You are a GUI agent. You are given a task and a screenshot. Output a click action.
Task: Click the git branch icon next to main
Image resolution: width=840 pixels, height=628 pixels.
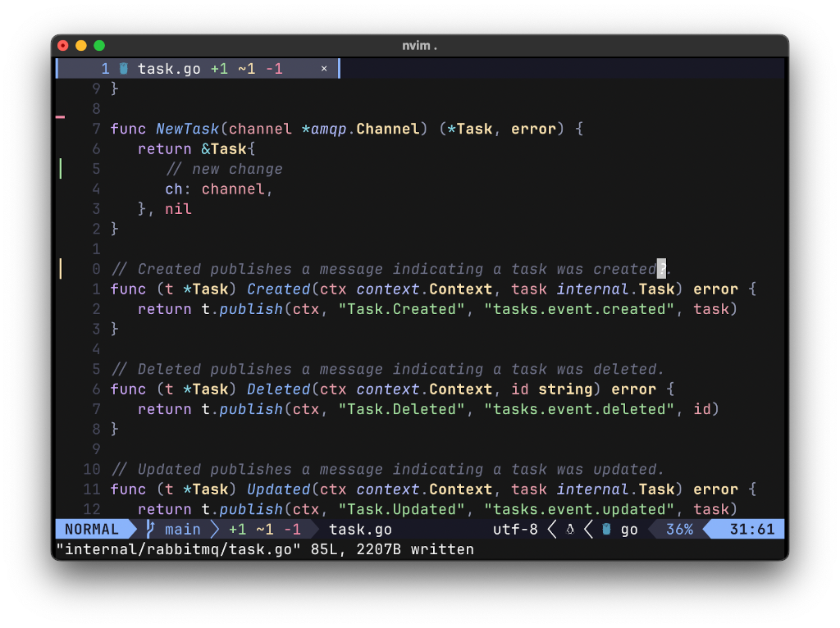point(150,529)
